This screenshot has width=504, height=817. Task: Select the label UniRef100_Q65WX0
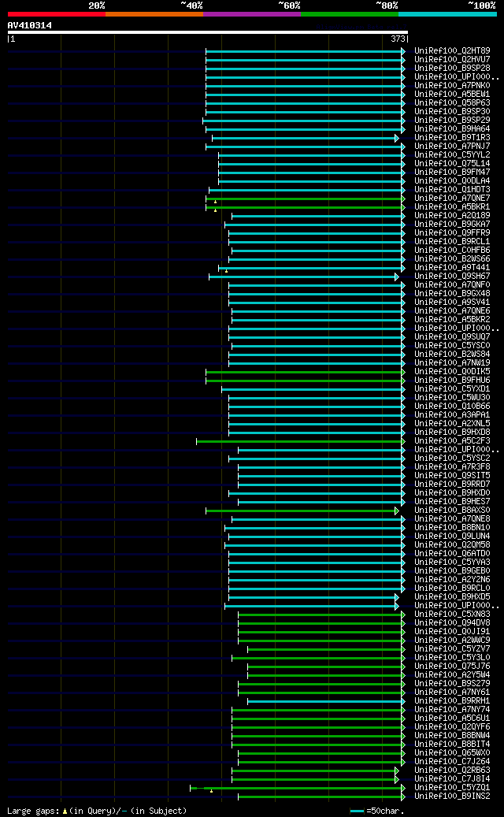tap(452, 753)
